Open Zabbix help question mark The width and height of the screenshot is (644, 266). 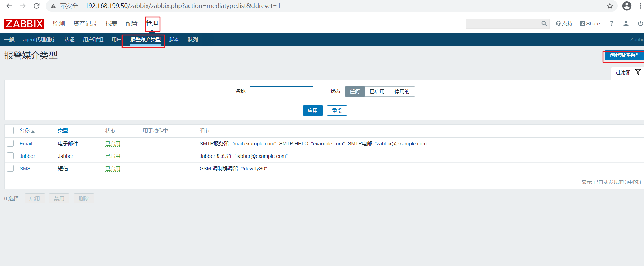click(612, 24)
